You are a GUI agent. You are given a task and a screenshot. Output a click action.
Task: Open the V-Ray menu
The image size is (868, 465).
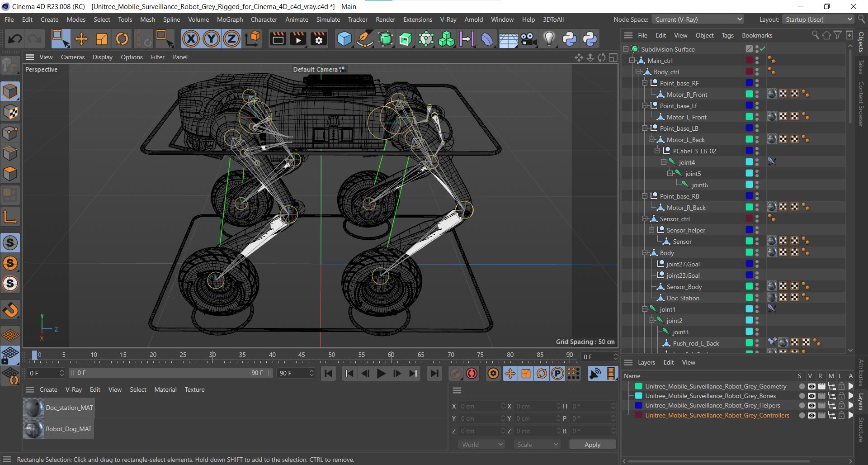(448, 19)
